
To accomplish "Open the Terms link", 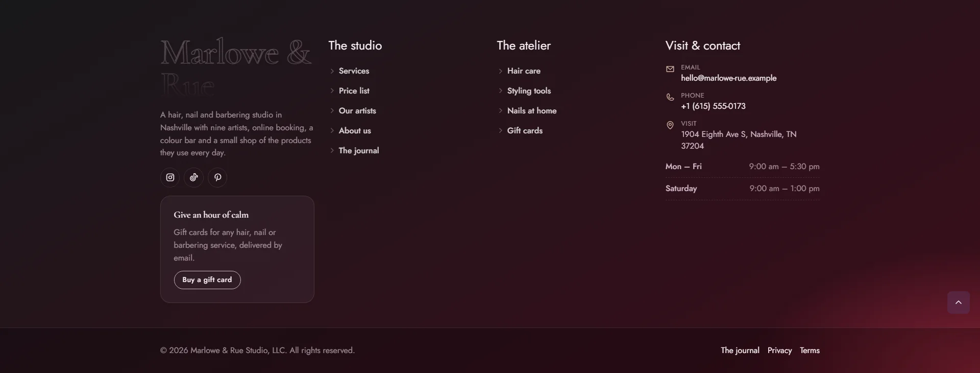I will pyautogui.click(x=810, y=351).
